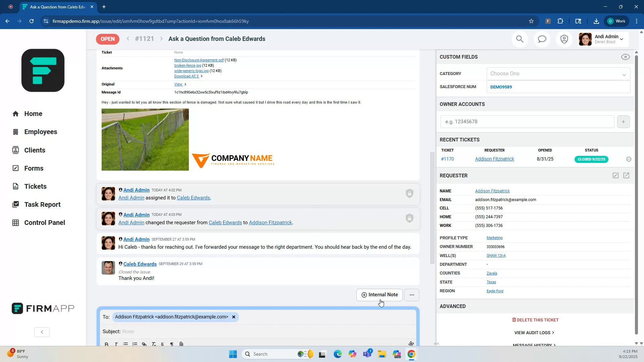Attach a file using the paperclip icon
This screenshot has height=362, width=644.
coord(181,344)
